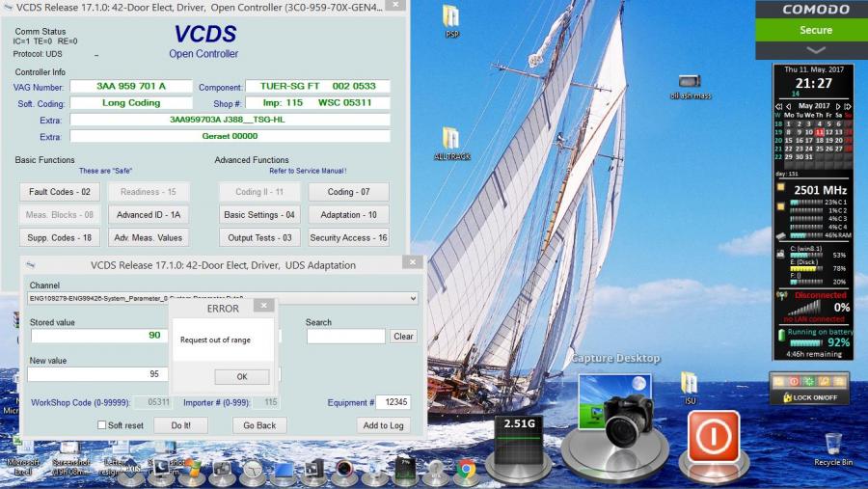Click the 'Request out of range' message

(x=215, y=340)
